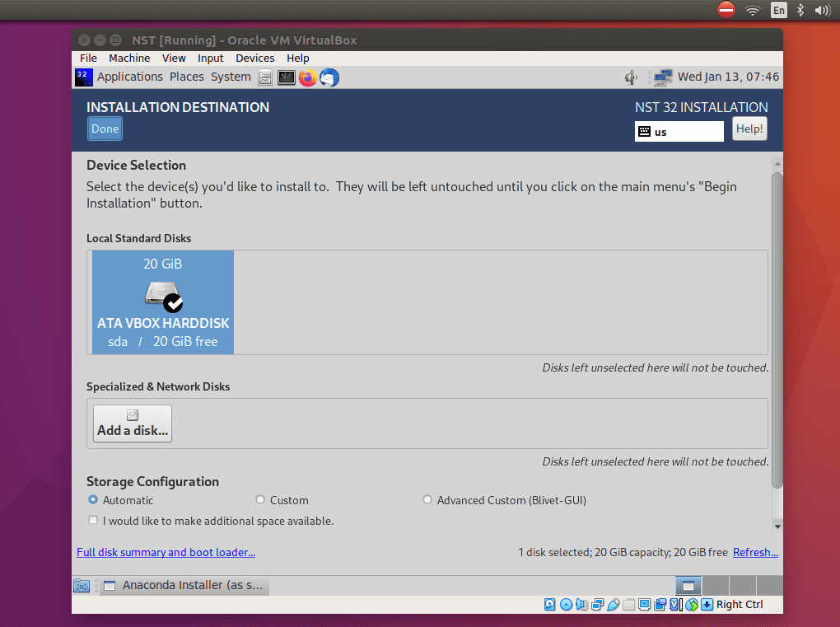Launch the terminal from the panel
This screenshot has height=627, width=840.
click(287, 77)
